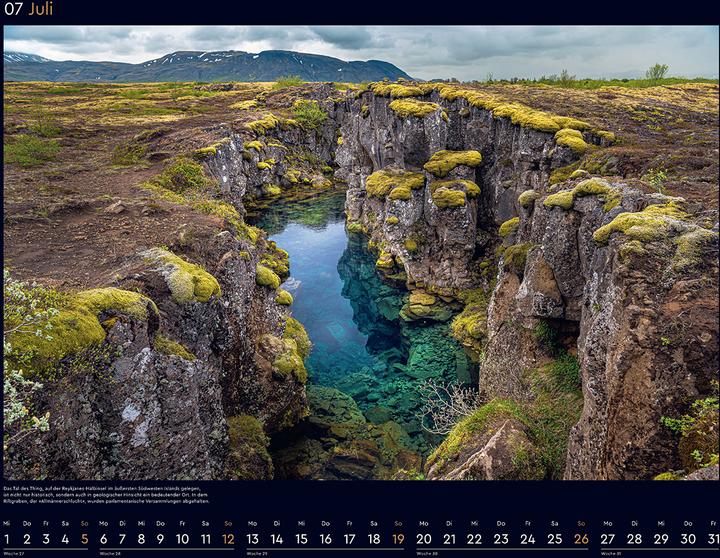This screenshot has height=558, width=720.
Task: Click the "Woche 27" week label
Action: pos(12,553)
